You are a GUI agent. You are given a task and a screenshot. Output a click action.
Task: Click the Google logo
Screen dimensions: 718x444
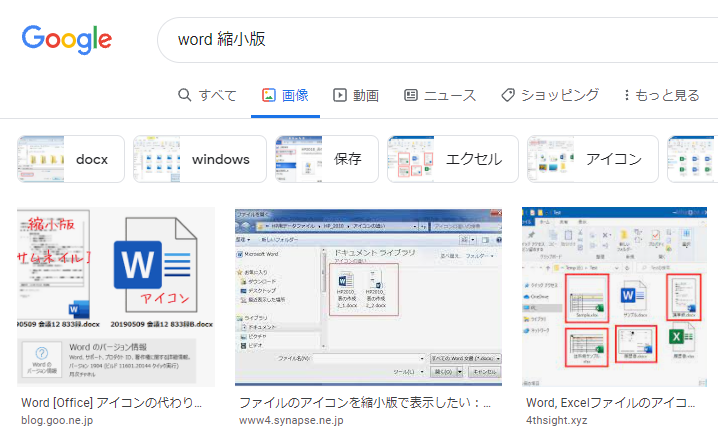point(67,39)
